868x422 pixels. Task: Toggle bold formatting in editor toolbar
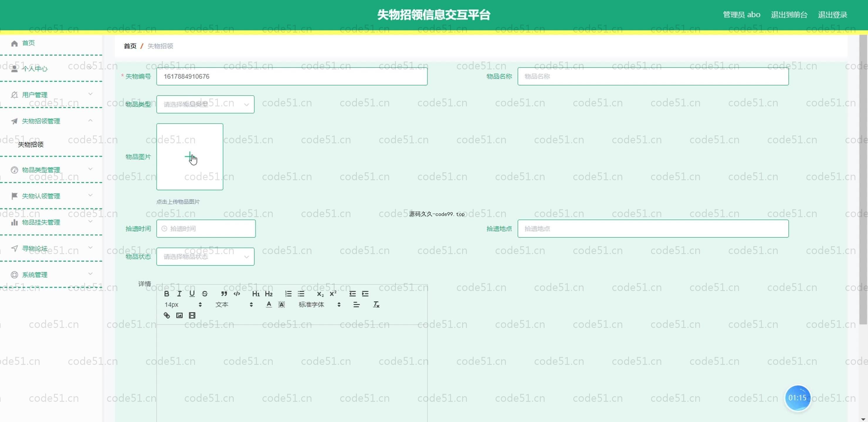pos(167,294)
